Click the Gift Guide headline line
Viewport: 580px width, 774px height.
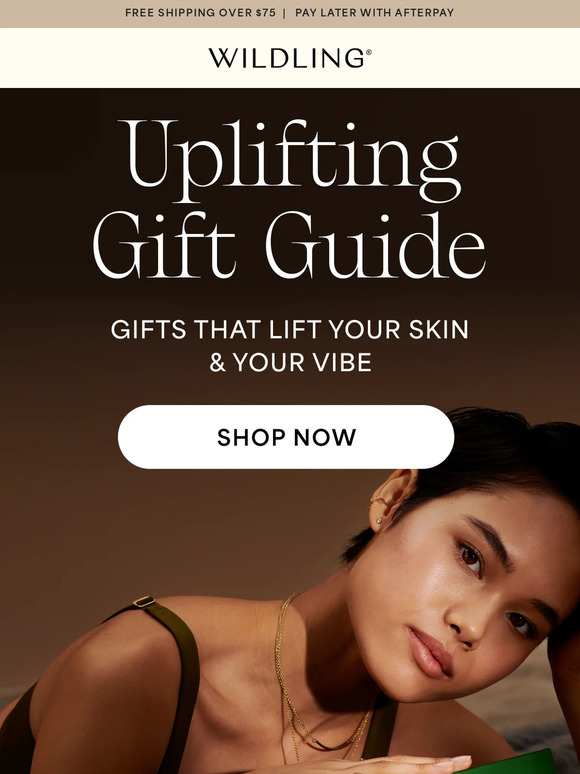[x=289, y=245]
